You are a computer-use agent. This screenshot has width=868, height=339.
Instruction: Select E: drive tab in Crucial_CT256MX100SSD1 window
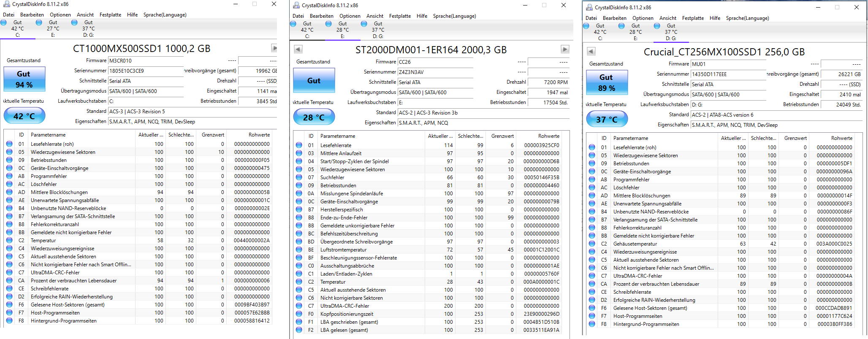636,32
